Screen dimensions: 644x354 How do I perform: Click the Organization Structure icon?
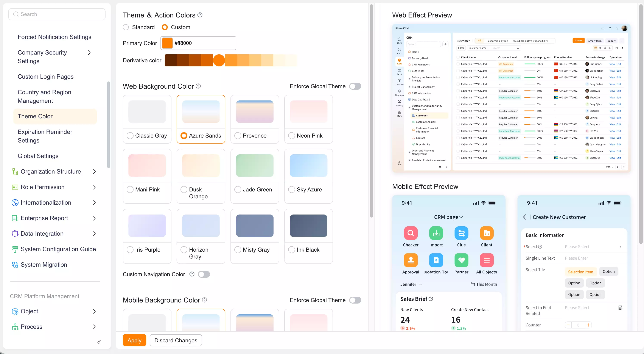[x=15, y=171]
